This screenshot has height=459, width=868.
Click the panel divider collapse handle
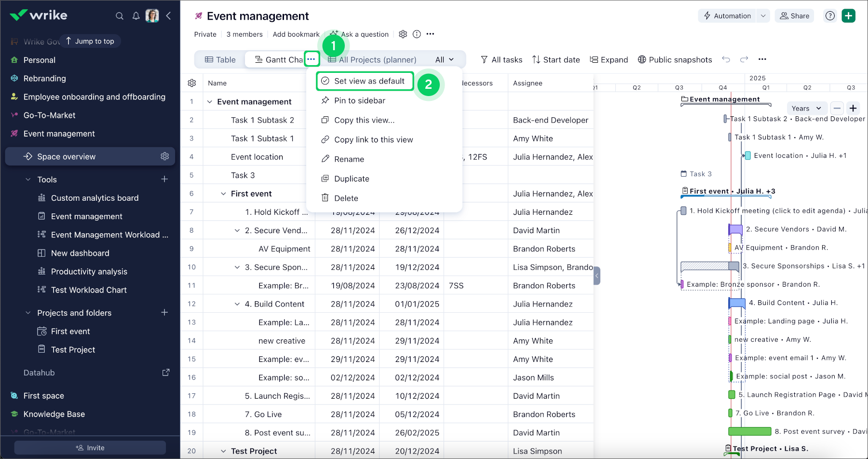(x=597, y=276)
